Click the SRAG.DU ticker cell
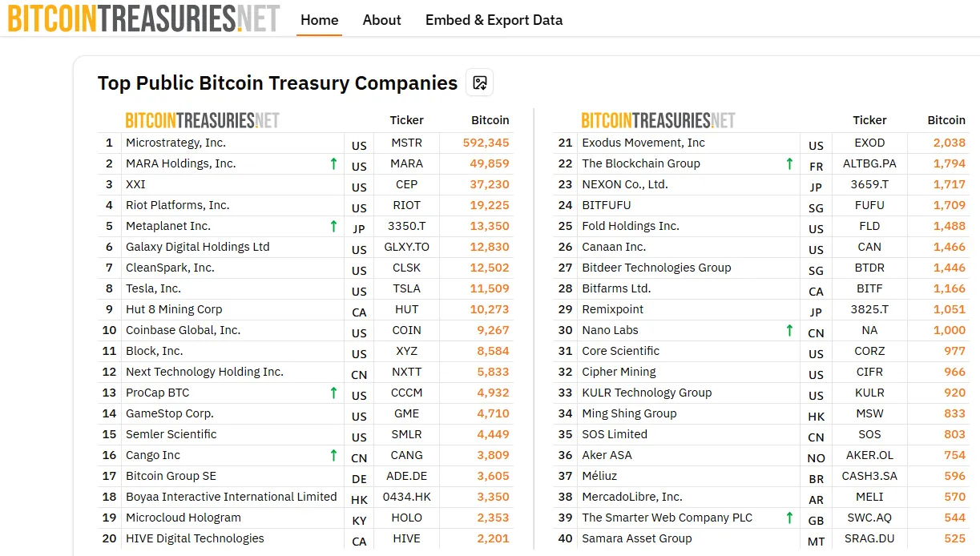The image size is (980, 556). (x=869, y=538)
